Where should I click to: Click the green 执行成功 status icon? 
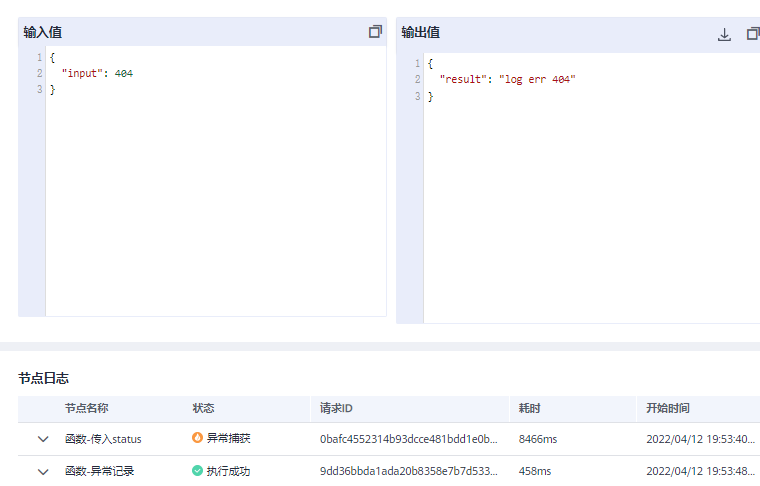(197, 470)
